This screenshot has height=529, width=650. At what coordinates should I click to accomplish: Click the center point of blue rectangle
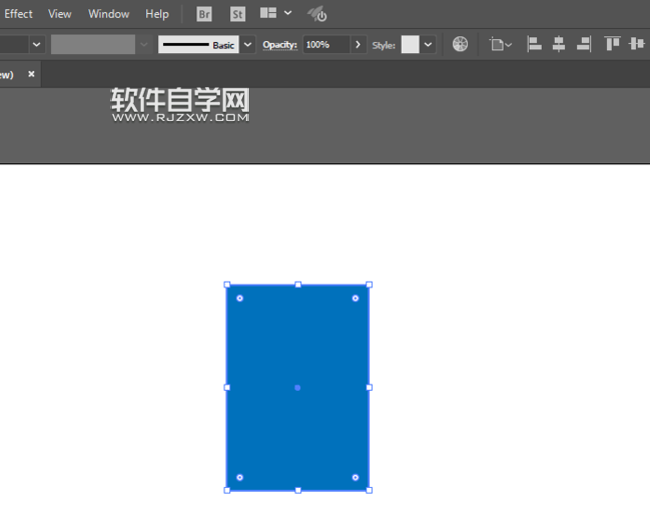coord(298,388)
